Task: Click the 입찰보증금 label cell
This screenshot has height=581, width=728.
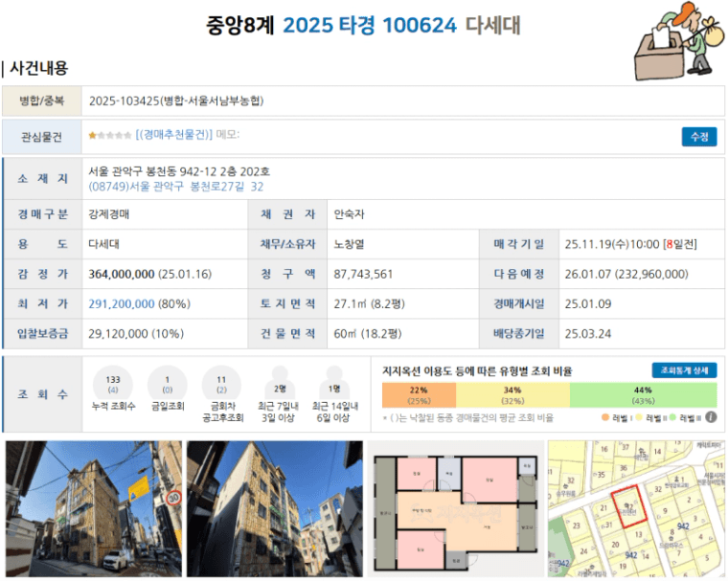Action: (43, 334)
